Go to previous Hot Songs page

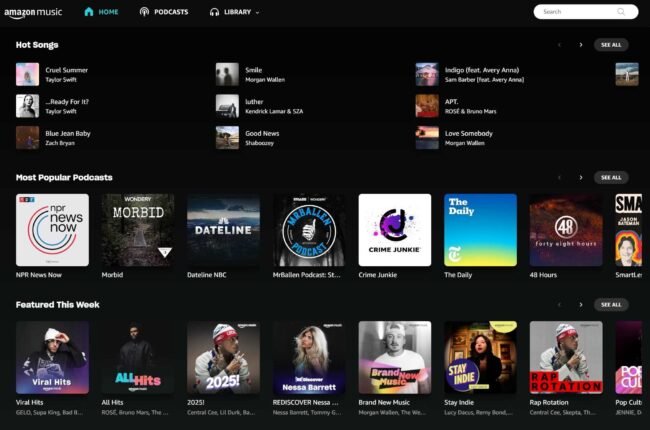tap(559, 45)
